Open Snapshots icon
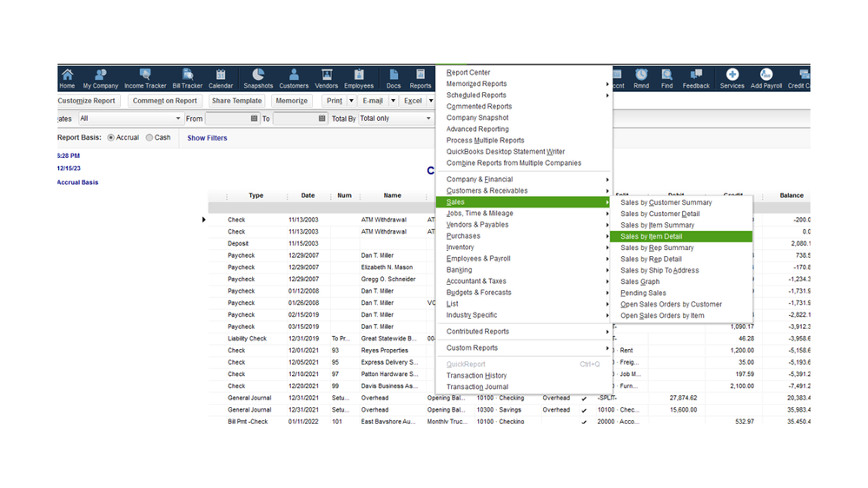 coord(258,78)
